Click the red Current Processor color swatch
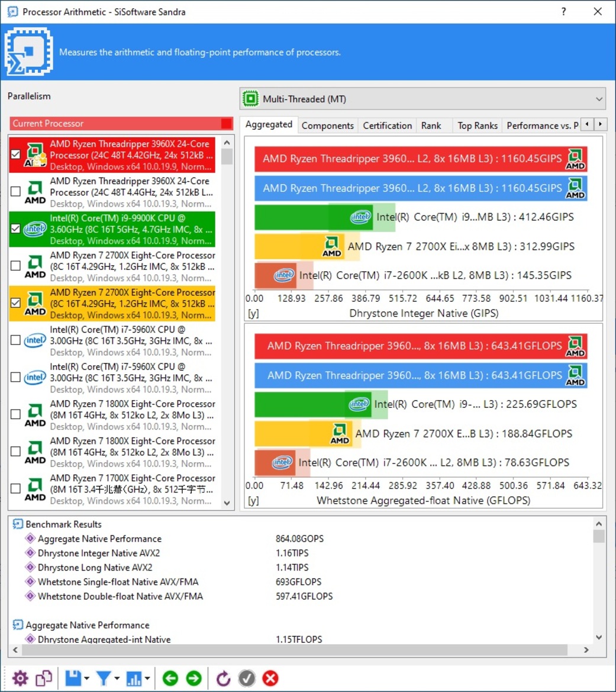This screenshot has height=692, width=616. [x=227, y=124]
